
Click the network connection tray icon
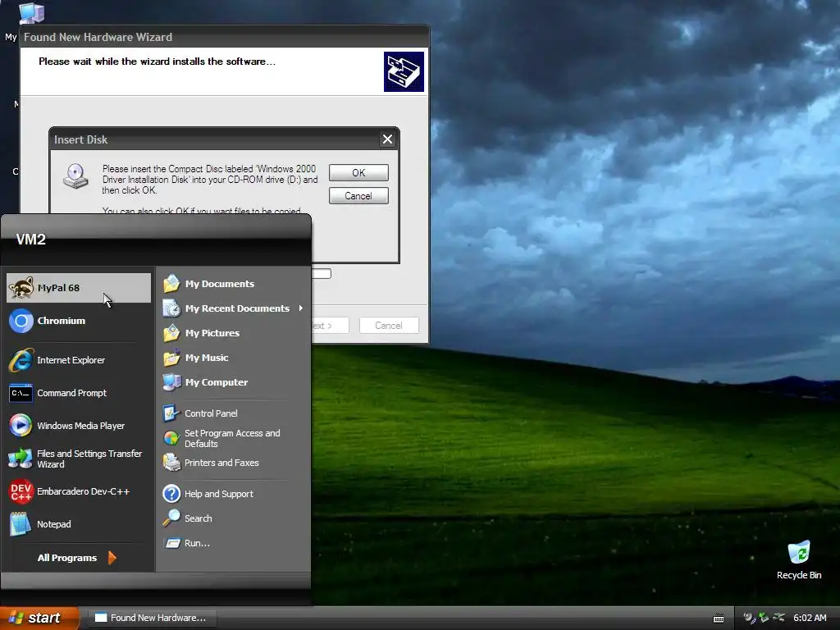[x=778, y=618]
